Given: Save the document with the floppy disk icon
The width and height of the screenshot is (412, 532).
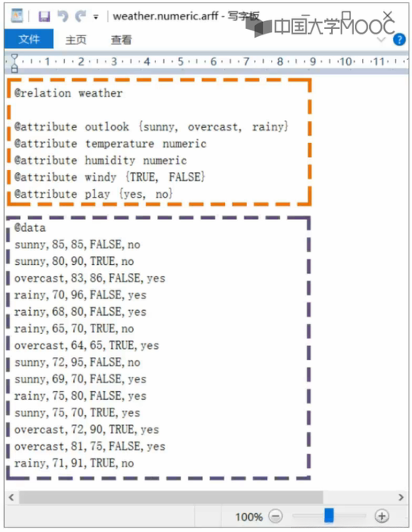Looking at the screenshot, I should (44, 16).
